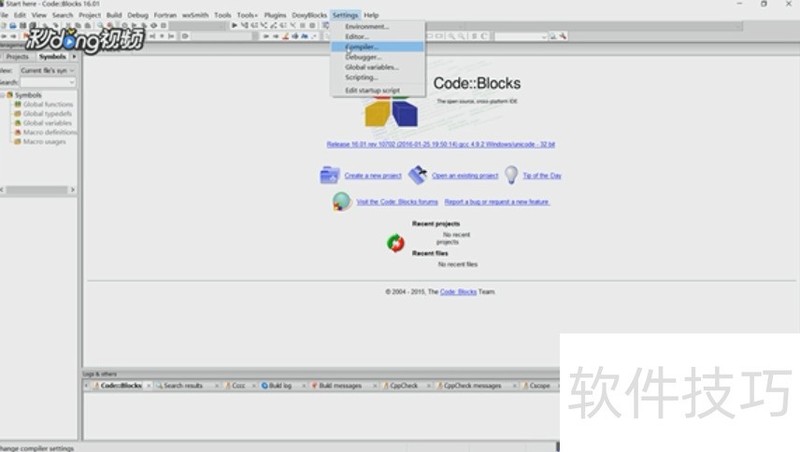800x452 pixels.
Task: Click the Break debugger pause icon
Action: click(303, 25)
